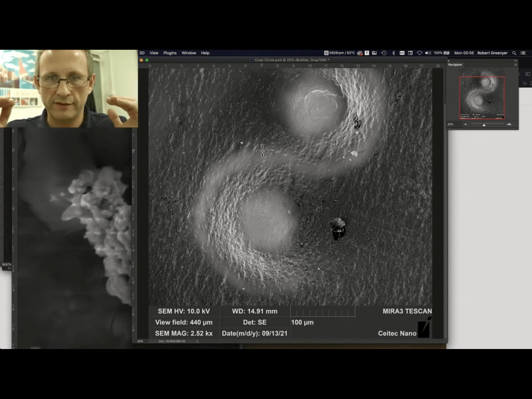Open macOS Spotlight search icon
Screen dimensions: 532x399
(x=514, y=53)
